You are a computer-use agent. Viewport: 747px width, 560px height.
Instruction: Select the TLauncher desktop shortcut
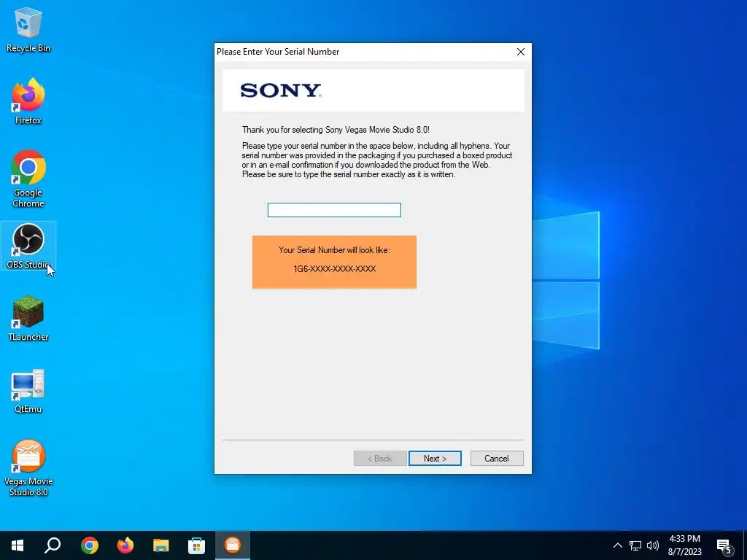(x=28, y=318)
